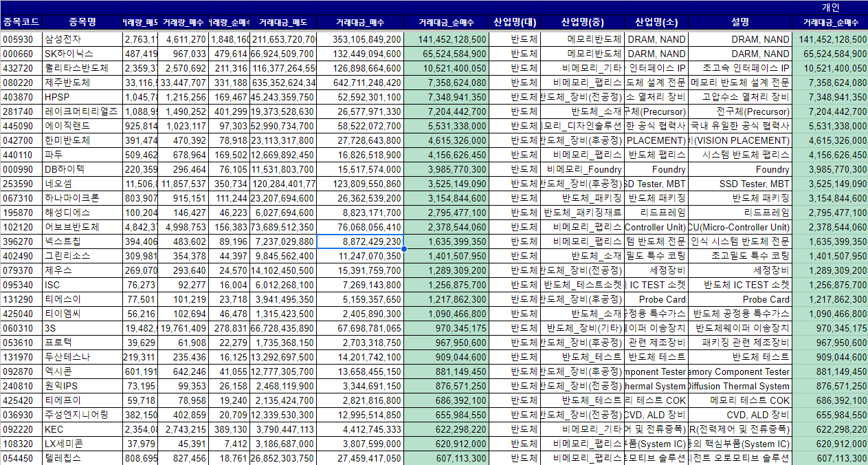The height and width of the screenshot is (465, 868).
Task: Click the 삼성전자 name cell
Action: pos(82,39)
